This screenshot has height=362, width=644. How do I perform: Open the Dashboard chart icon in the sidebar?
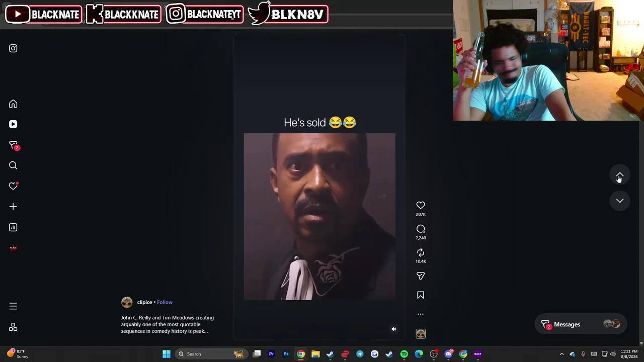(x=13, y=227)
